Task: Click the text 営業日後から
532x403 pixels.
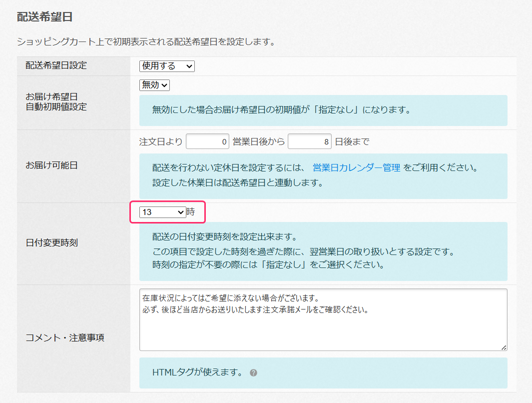Action: point(259,141)
